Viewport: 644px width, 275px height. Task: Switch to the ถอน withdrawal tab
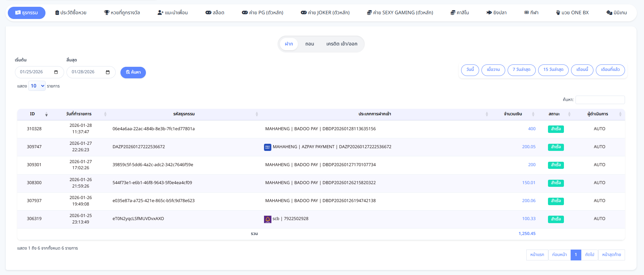click(309, 44)
